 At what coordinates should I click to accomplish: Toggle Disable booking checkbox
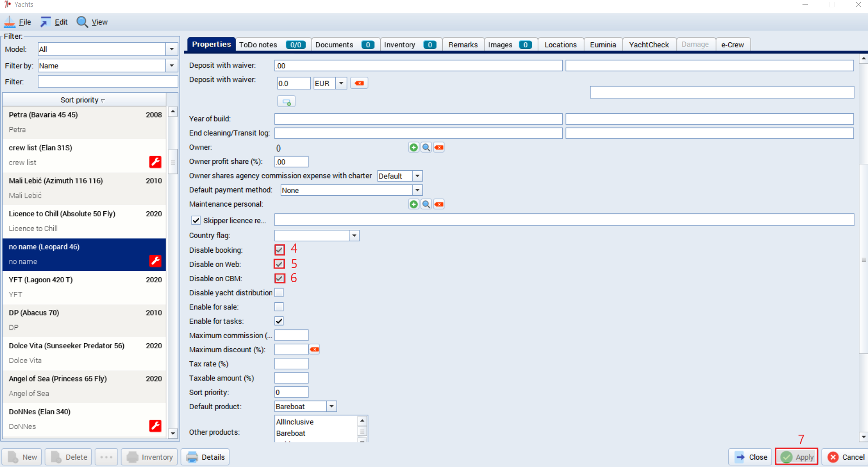click(279, 250)
